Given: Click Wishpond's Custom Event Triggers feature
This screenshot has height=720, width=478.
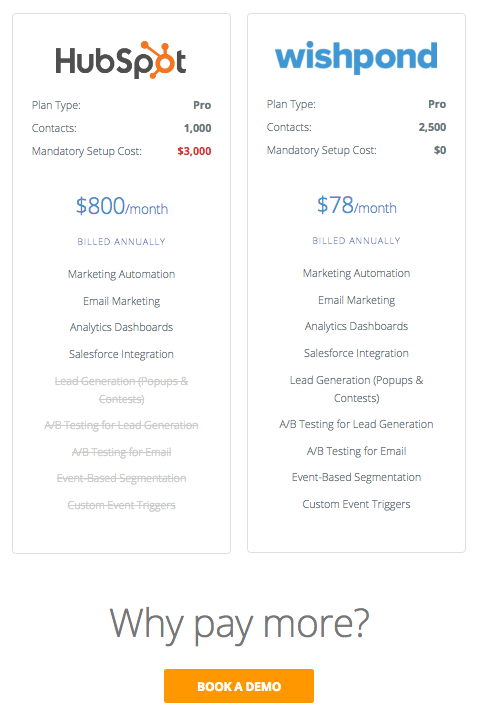Looking at the screenshot, I should coord(356,504).
